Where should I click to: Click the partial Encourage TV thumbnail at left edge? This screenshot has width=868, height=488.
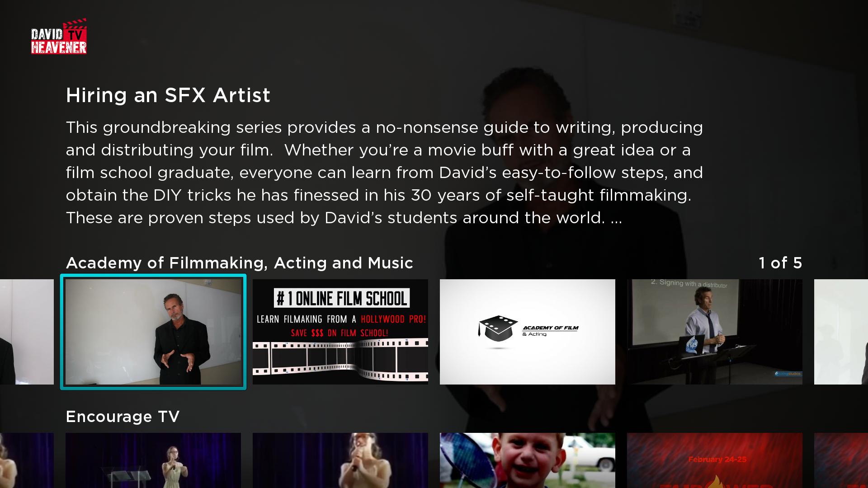(x=27, y=460)
